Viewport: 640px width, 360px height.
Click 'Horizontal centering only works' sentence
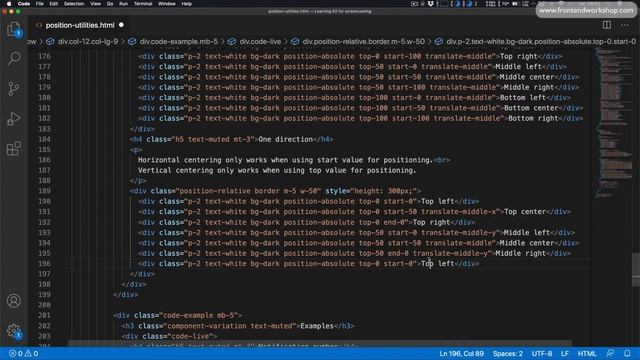285,160
